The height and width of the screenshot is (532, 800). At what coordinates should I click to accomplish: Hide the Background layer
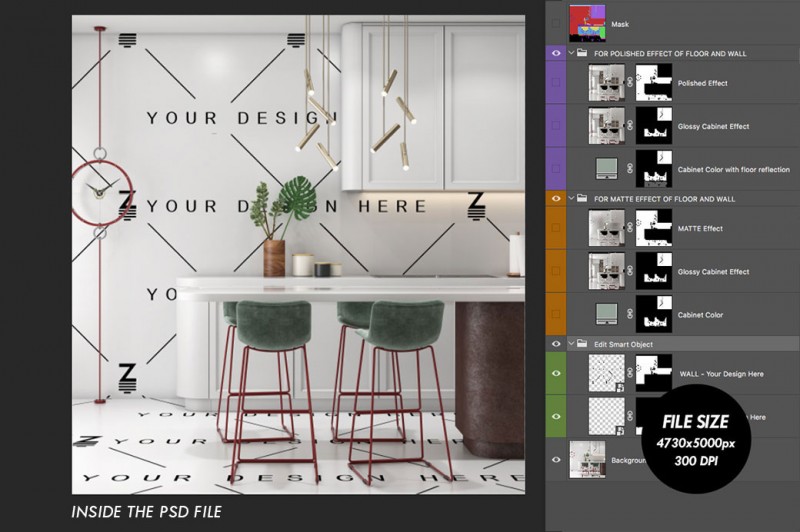coord(556,460)
